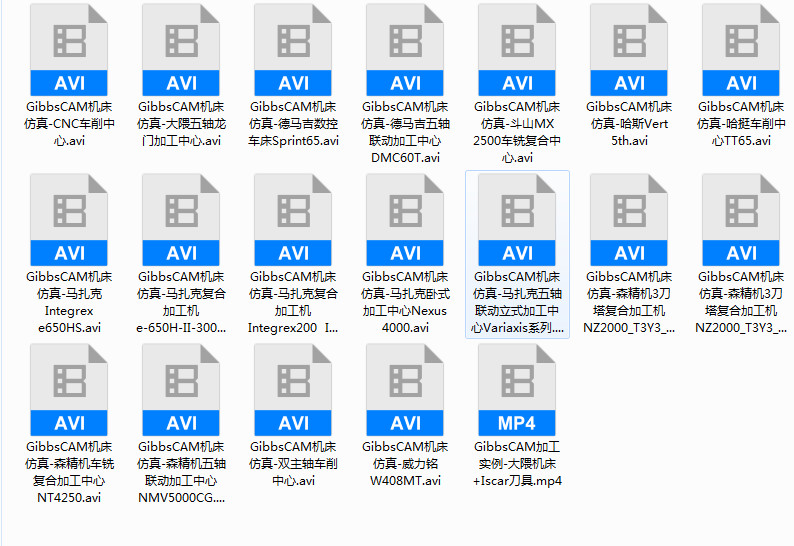794x546 pixels.
Task: Click the 马扎克复合加工机 e-650H-II-300 file icon
Action: pos(181,220)
